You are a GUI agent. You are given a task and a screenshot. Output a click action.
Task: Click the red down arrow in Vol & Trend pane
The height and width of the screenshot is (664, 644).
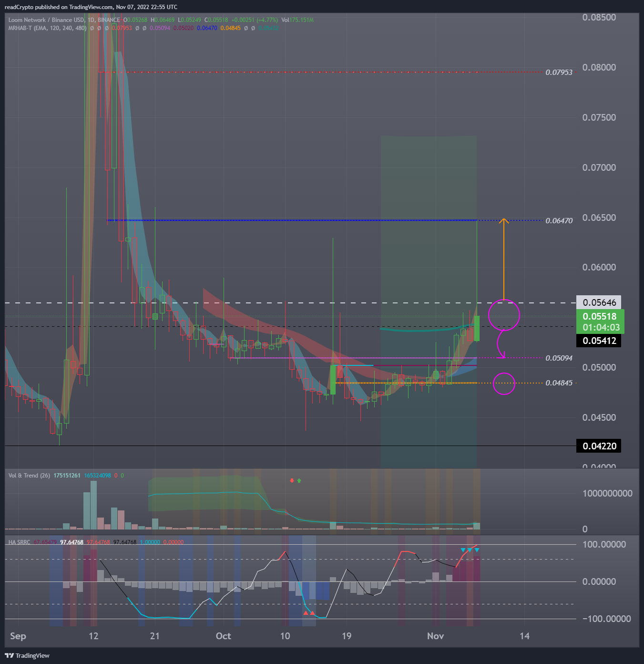point(292,480)
